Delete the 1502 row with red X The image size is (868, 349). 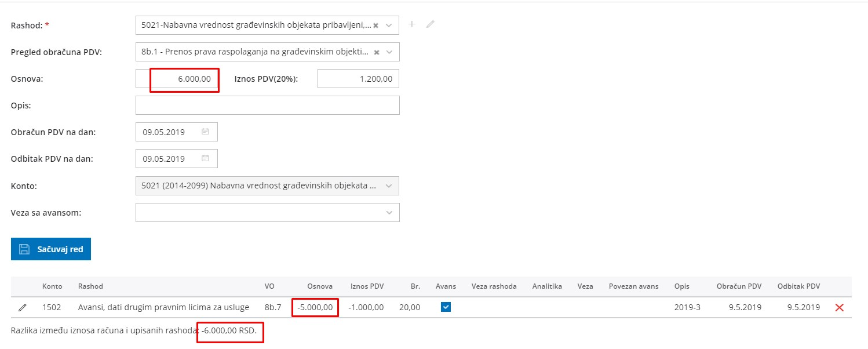pyautogui.click(x=839, y=308)
